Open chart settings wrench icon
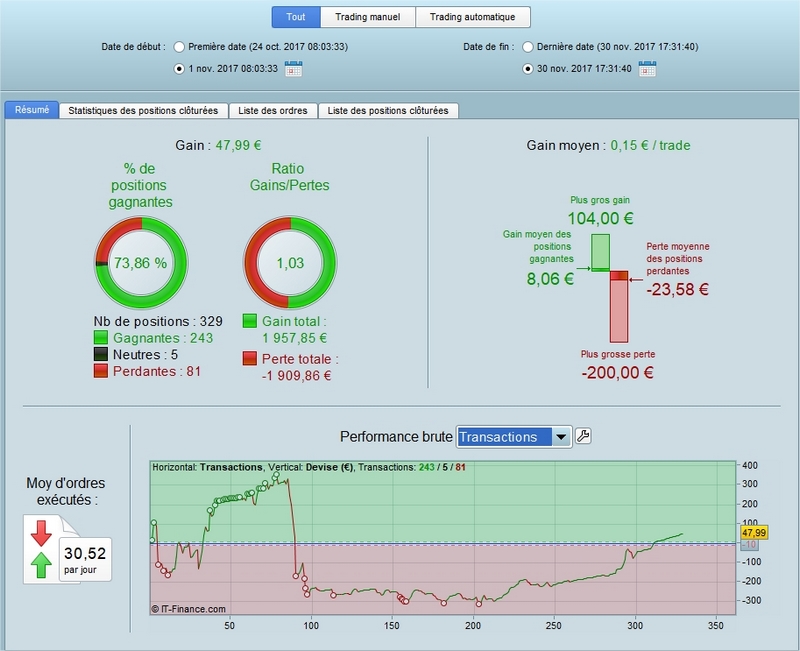 (x=583, y=436)
